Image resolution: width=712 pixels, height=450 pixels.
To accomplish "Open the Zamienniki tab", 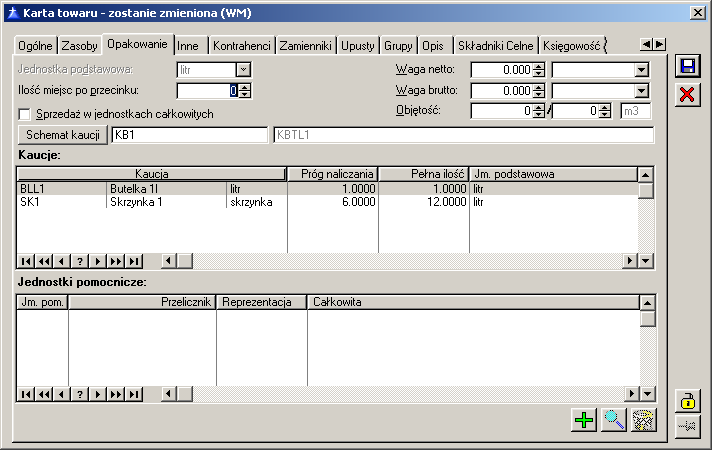I will [306, 46].
